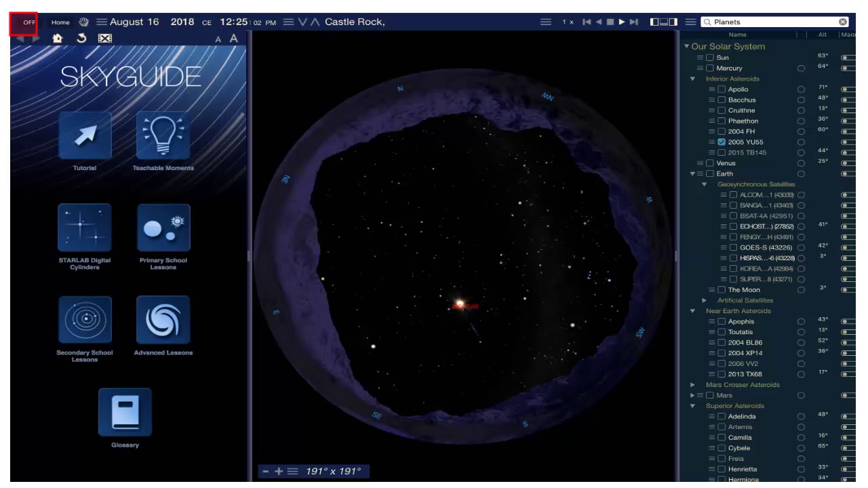
Task: Open Advanced Lessons galaxy icon
Action: click(x=163, y=320)
